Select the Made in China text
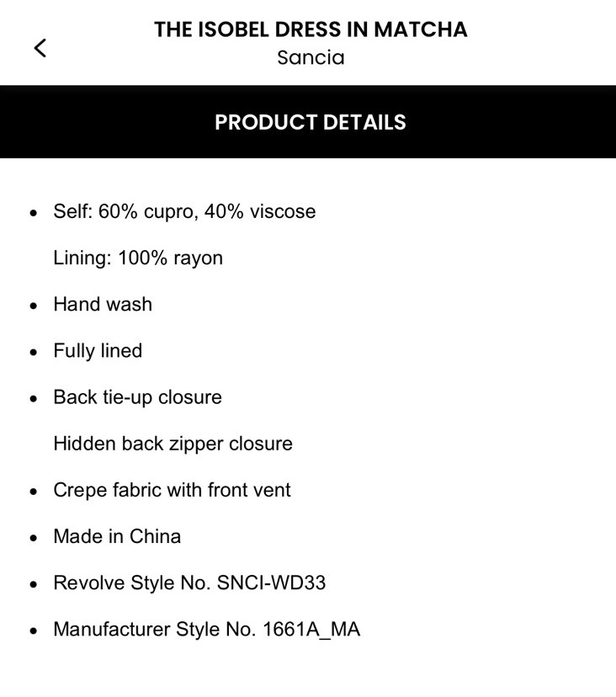This screenshot has height=697, width=616. point(117,536)
